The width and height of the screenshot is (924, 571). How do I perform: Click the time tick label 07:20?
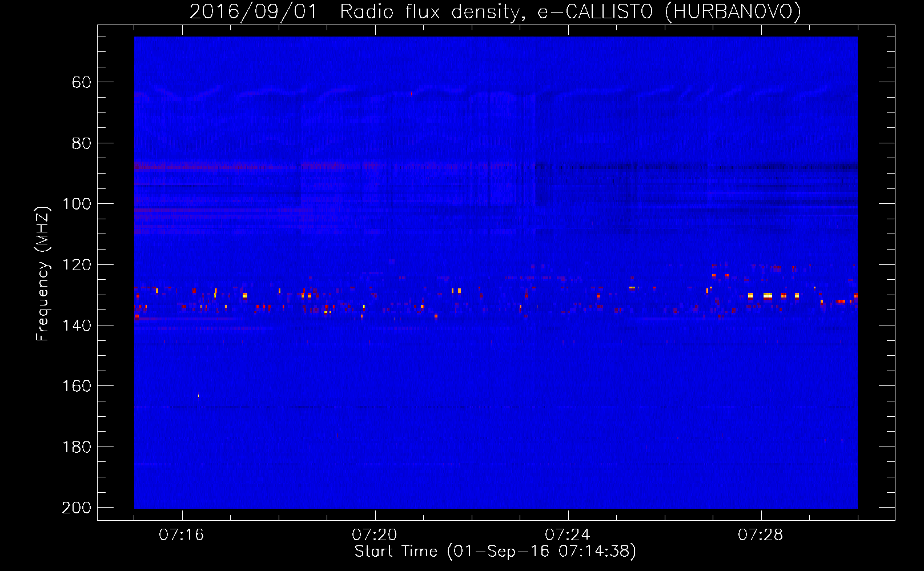(375, 535)
